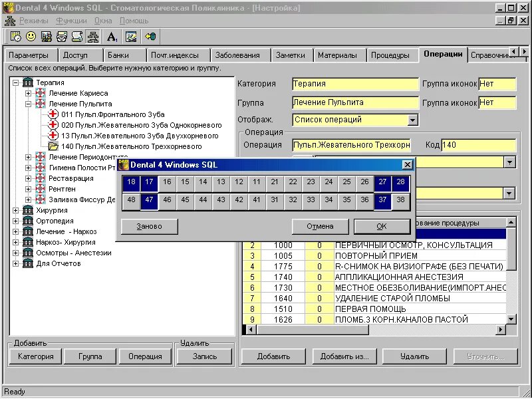
Task: Open the Режимы menu
Action: click(34, 21)
